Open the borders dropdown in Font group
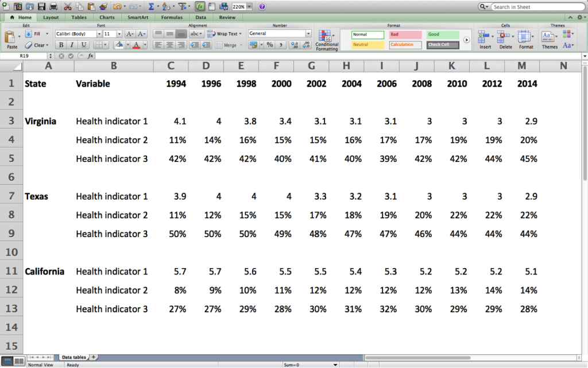The width and height of the screenshot is (588, 368). (x=105, y=45)
